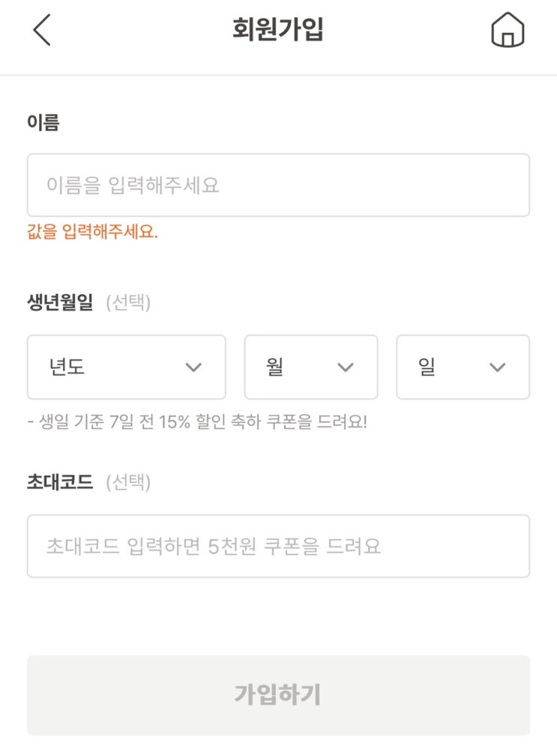
Task: Tap the back arrow icon
Action: (42, 31)
